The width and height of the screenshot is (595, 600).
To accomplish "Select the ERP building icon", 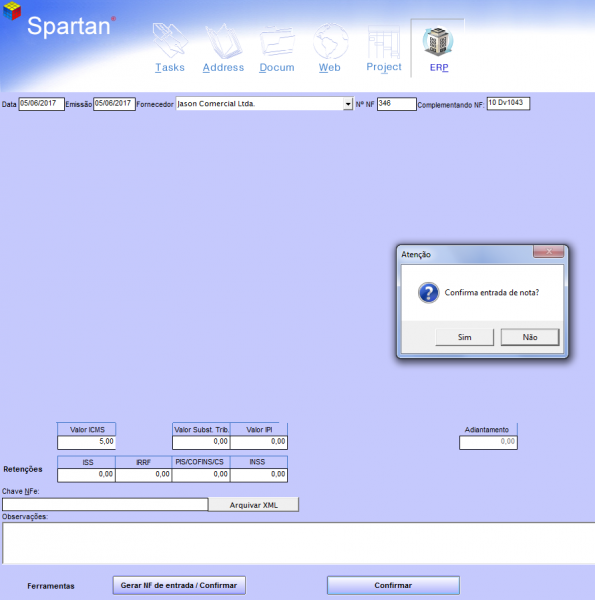I will (438, 41).
